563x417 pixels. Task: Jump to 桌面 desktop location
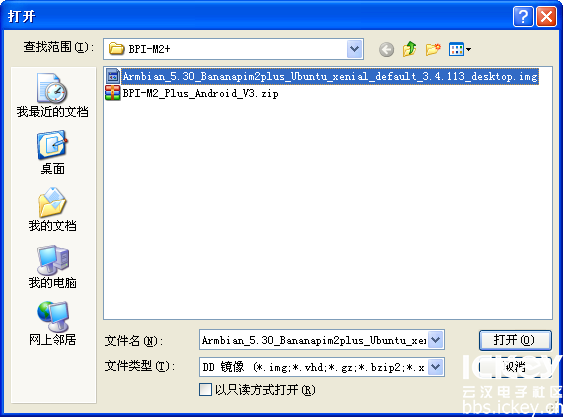coord(52,153)
